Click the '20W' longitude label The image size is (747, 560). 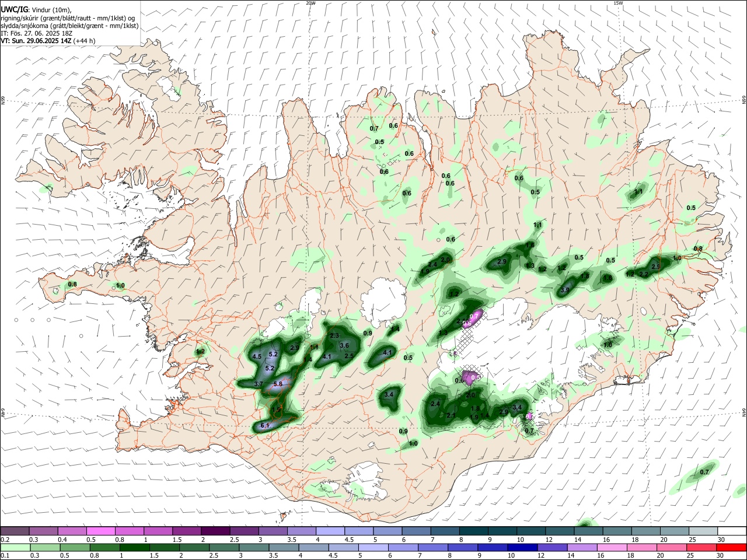310,3
